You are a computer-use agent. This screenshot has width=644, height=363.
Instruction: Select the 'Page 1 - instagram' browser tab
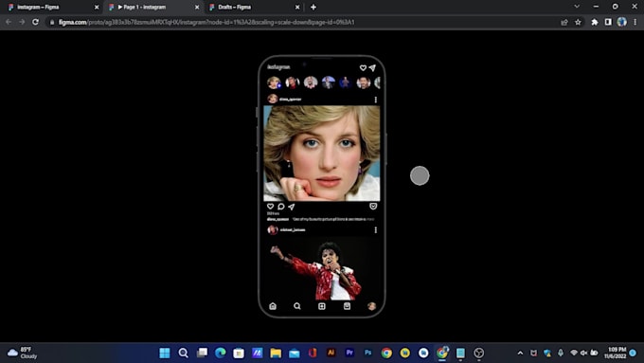pos(152,7)
